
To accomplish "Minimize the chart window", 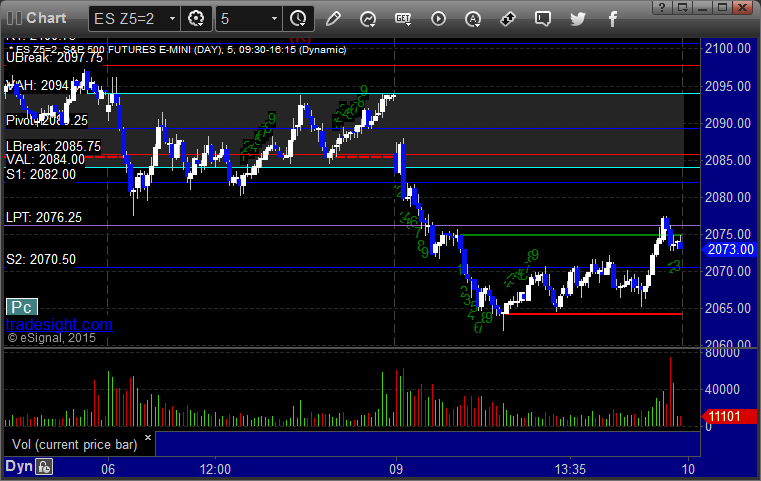I will [x=703, y=7].
